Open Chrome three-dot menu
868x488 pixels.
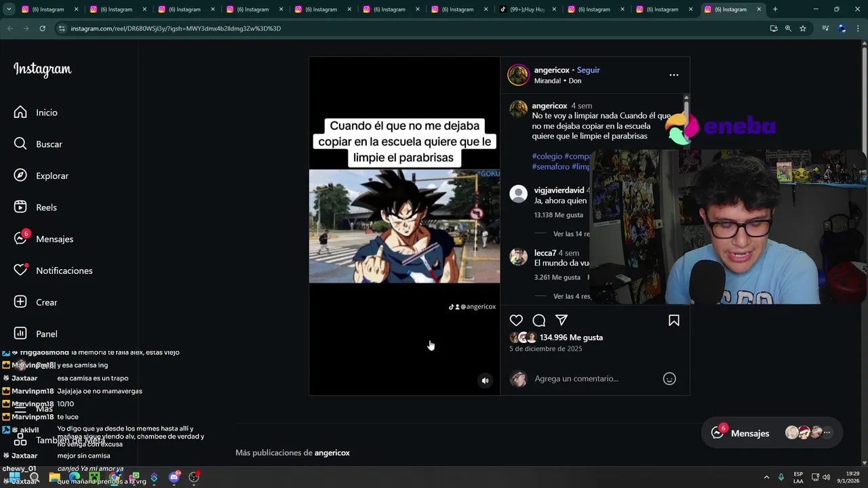[x=858, y=28]
